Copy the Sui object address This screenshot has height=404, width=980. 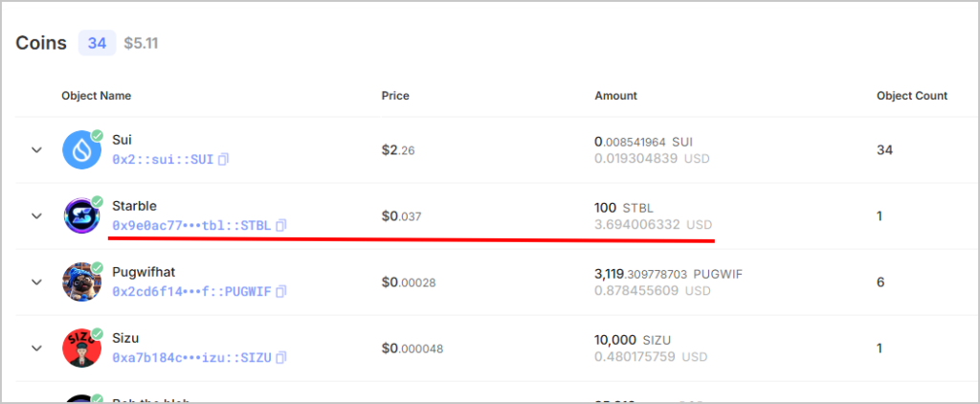223,160
